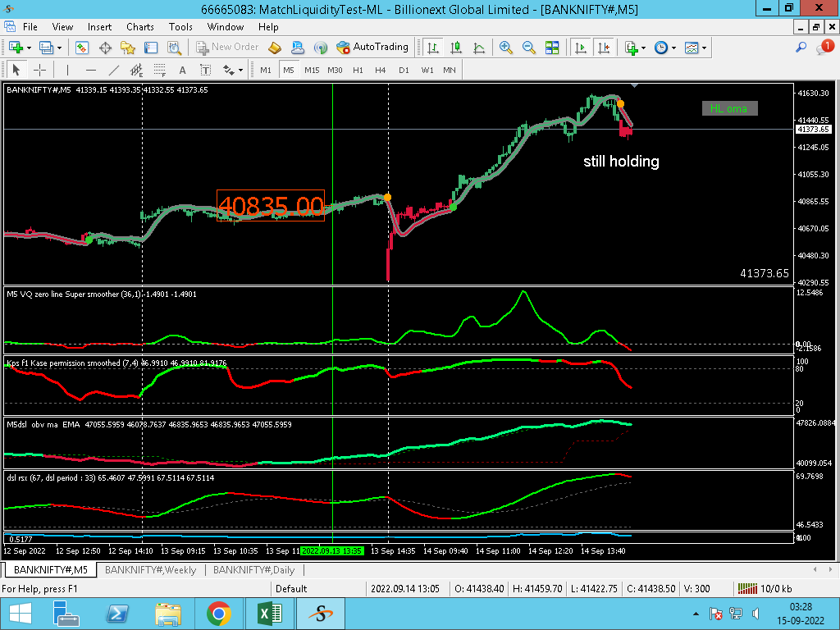Open Chrome from the taskbar
The image size is (840, 630).
pos(218,614)
